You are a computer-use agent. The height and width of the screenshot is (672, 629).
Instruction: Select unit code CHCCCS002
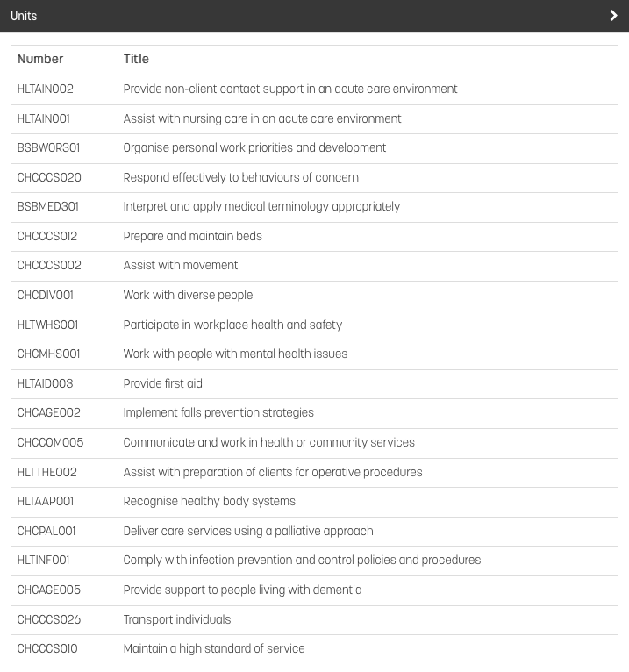click(49, 265)
